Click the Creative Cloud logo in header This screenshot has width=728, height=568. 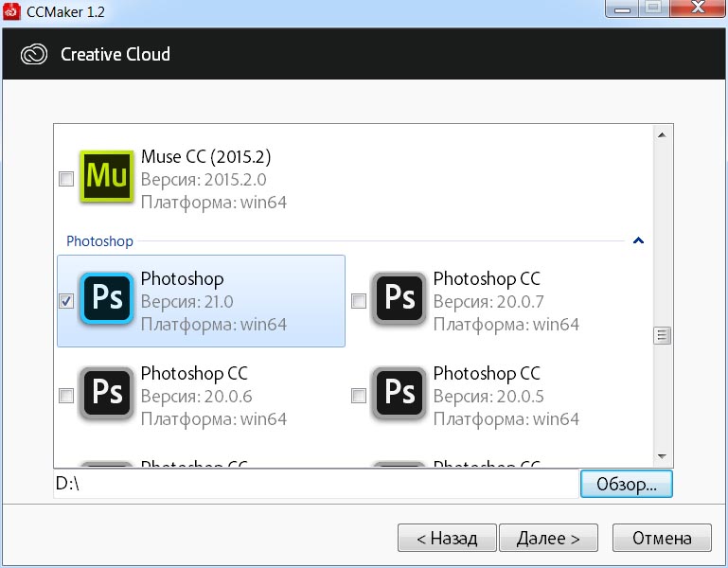(34, 54)
